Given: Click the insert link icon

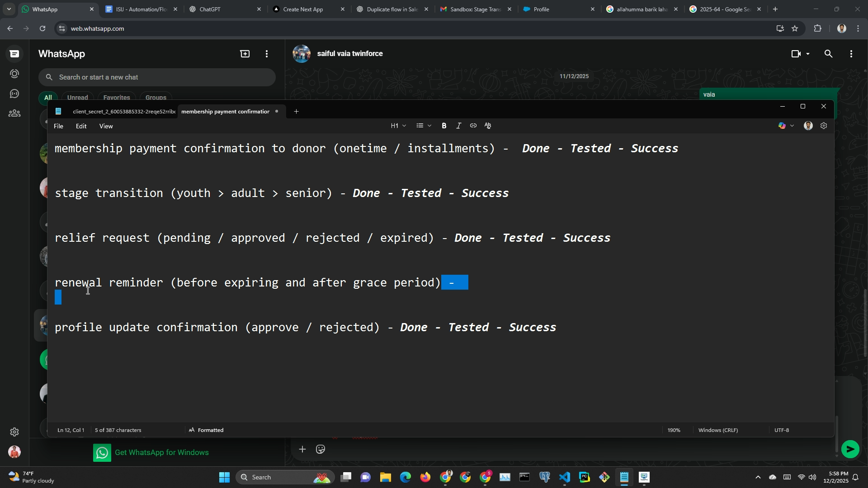Looking at the screenshot, I should (473, 126).
